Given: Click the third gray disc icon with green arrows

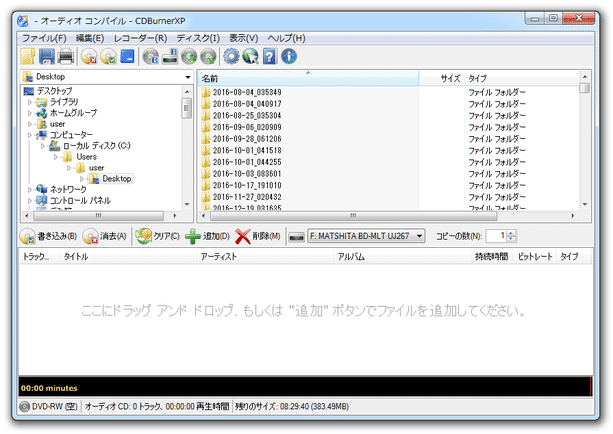Looking at the screenshot, I should [x=189, y=56].
